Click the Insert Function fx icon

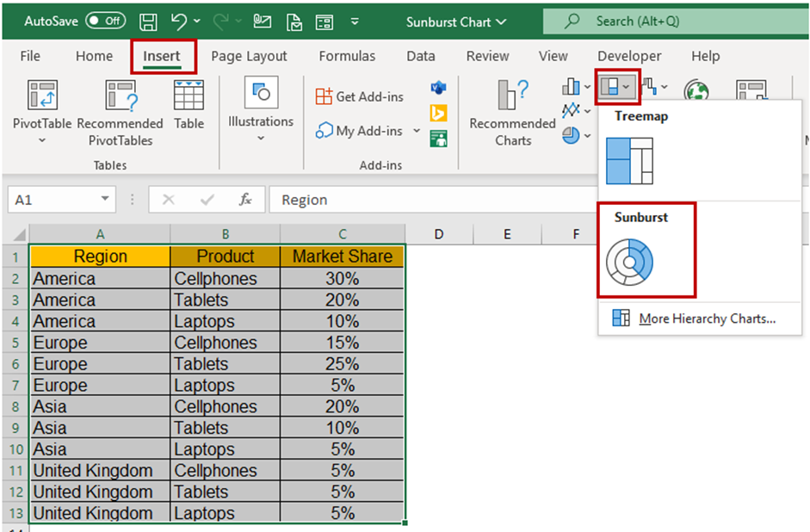click(245, 200)
